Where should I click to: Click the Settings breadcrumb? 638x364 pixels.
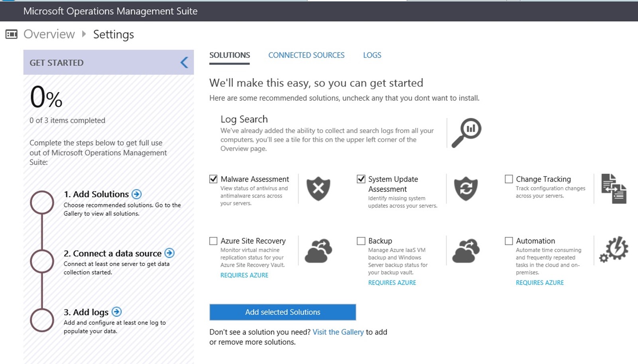coord(114,35)
